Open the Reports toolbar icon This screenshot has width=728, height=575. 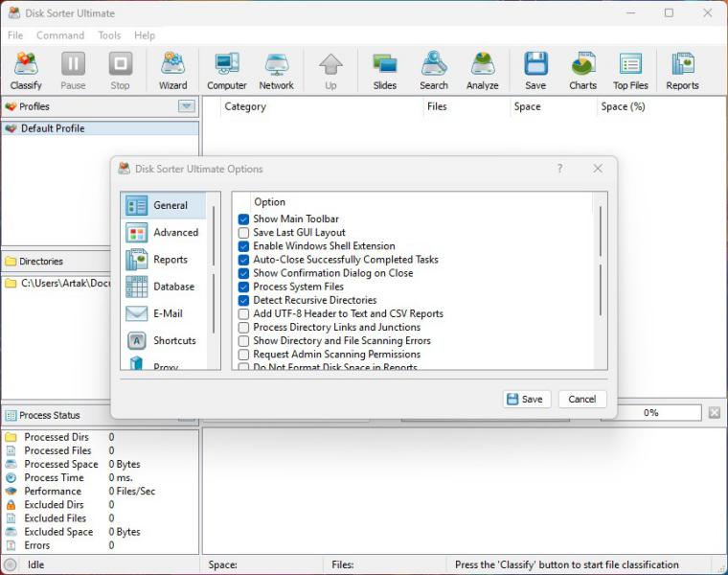(682, 71)
